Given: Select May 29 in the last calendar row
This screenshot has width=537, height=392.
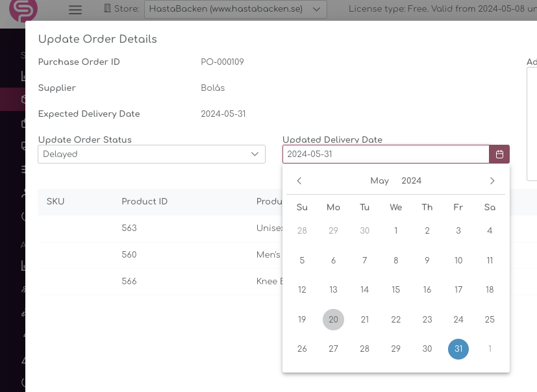Looking at the screenshot, I should 396,349.
